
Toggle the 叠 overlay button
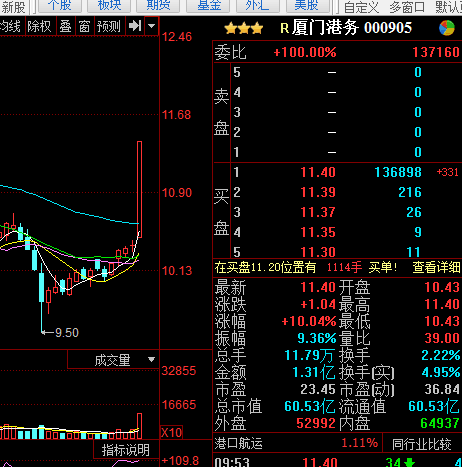pyautogui.click(x=65, y=26)
